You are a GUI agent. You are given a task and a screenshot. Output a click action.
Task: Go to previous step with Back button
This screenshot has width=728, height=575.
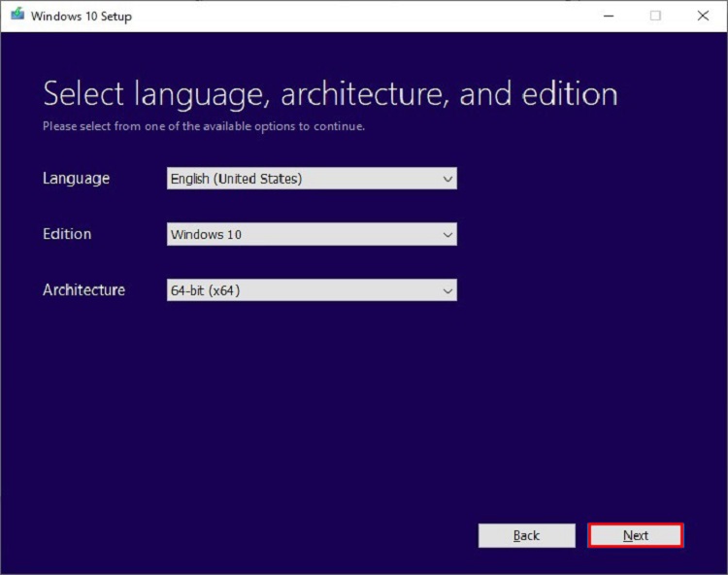tap(526, 535)
